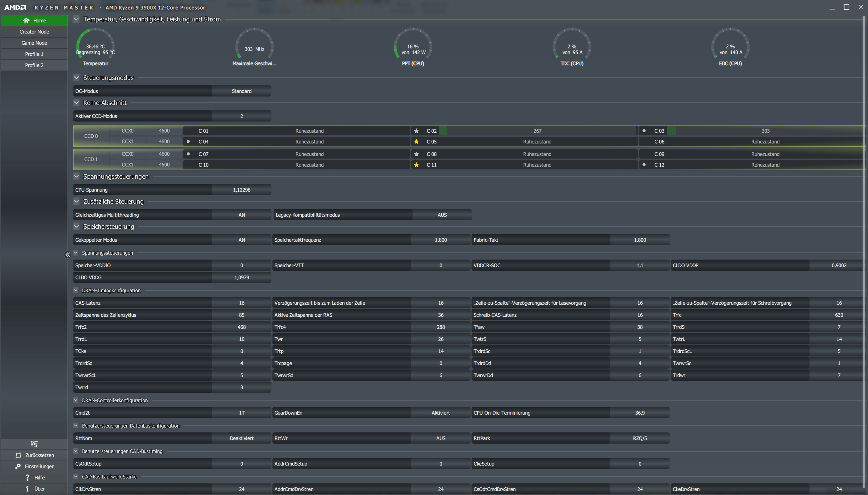Screen dimensions: 868x495
Task: Collapse sidebar with double chevron icon
Action: 68,255
